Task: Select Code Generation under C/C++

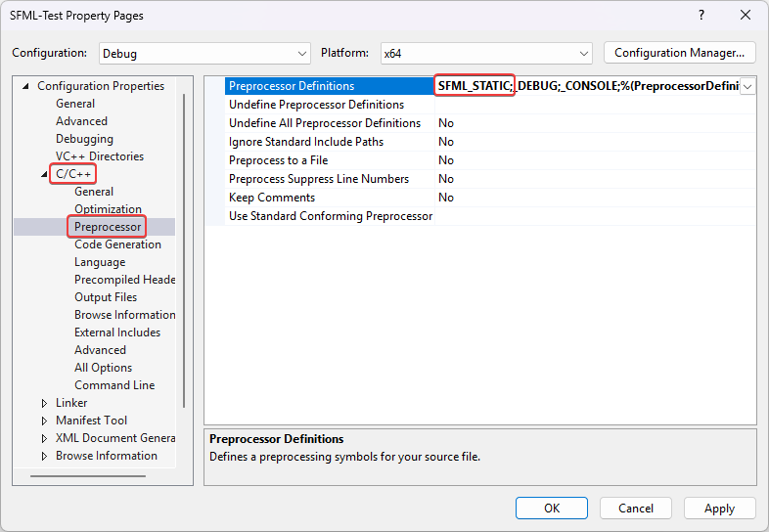Action: [117, 244]
